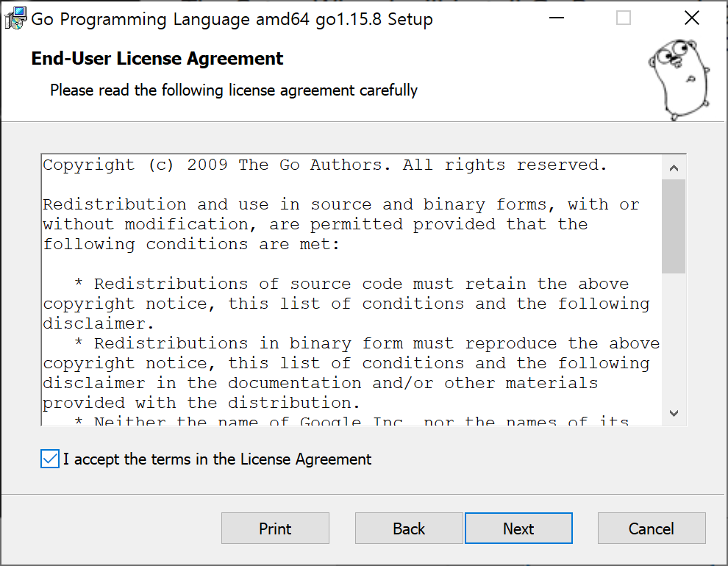
Task: Click the single-word line 'disclaimer.' in license
Action: point(99,323)
